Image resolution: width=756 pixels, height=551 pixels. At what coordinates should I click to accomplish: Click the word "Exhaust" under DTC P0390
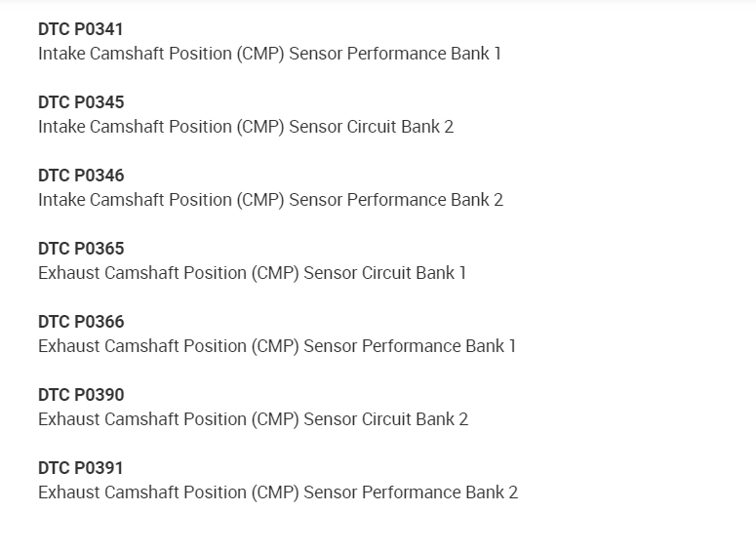(x=68, y=419)
